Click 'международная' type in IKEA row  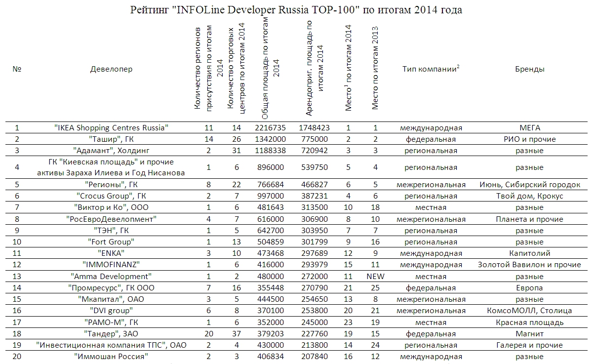coord(431,127)
